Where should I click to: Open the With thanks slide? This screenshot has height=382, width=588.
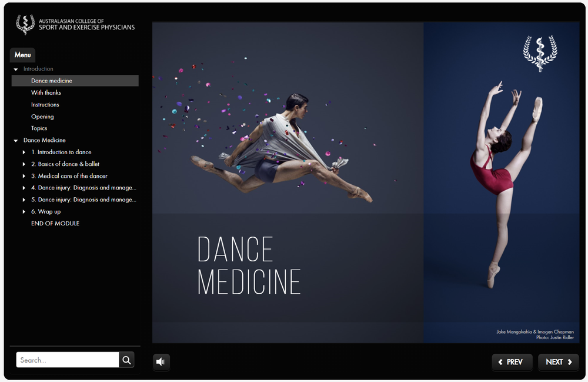coord(45,92)
